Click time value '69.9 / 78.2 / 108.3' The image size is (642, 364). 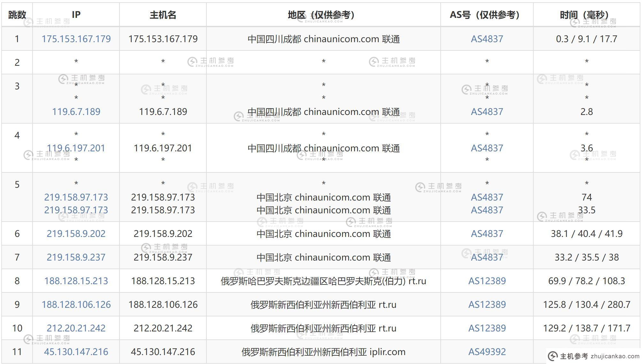pos(587,281)
